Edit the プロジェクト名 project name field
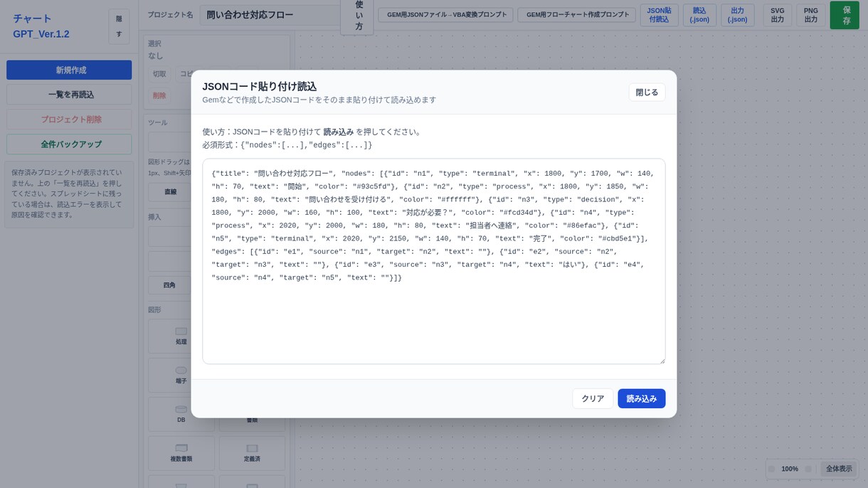The image size is (868, 488). pos(270,15)
